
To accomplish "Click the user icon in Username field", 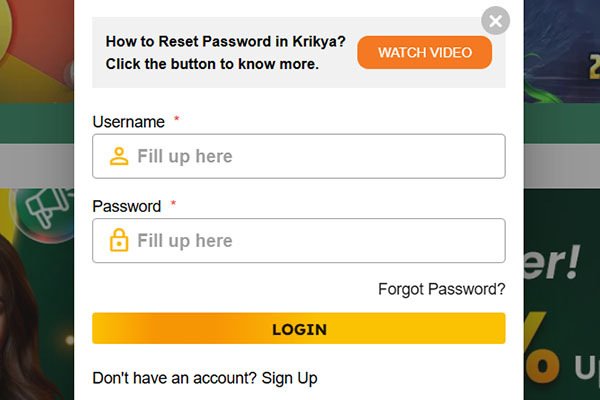I will (119, 156).
